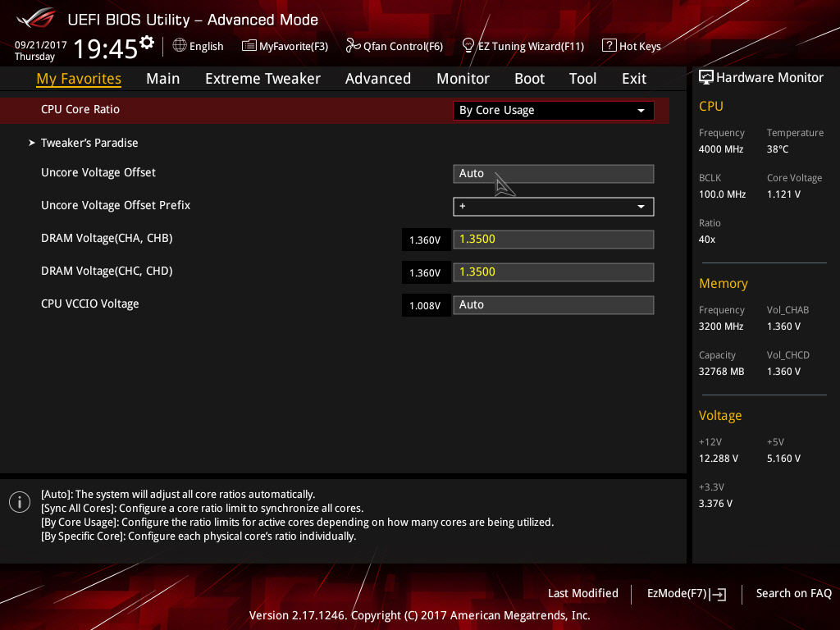Click the language globe icon
The height and width of the screenshot is (630, 840).
coord(180,46)
